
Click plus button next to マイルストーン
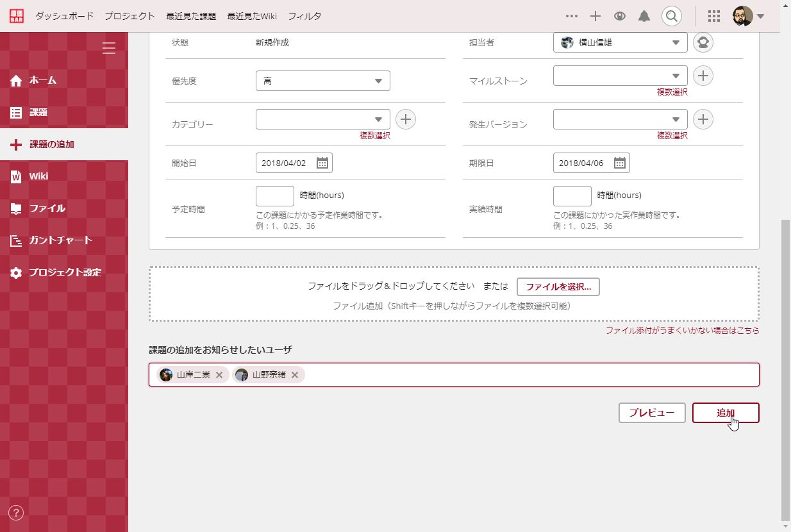point(703,76)
